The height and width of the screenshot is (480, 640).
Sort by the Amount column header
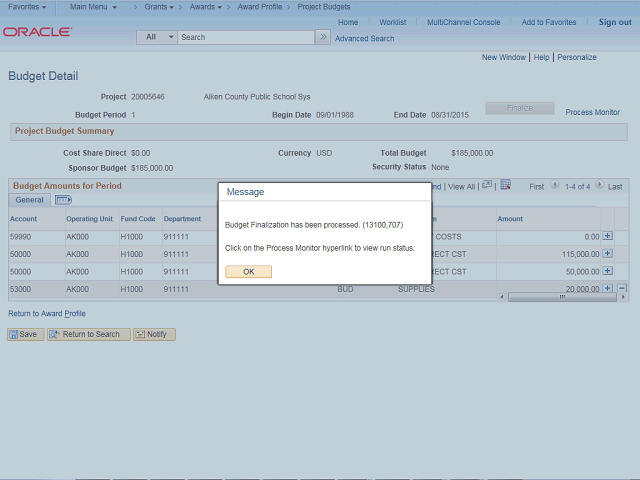click(x=510, y=219)
